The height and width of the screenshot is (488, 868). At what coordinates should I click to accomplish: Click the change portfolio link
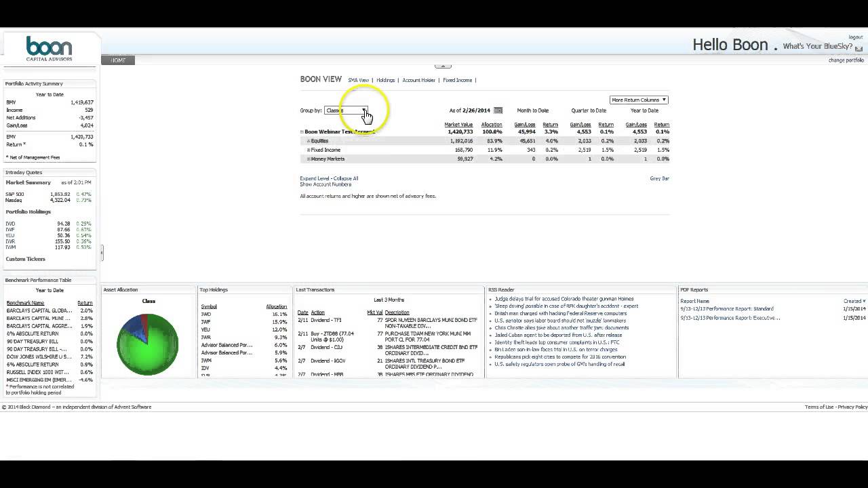tap(846, 60)
